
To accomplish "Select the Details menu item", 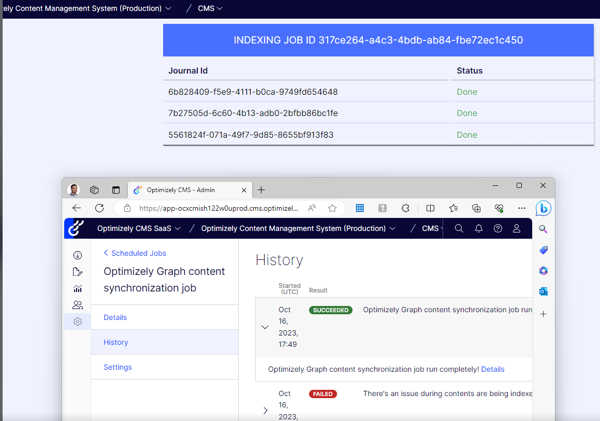I will (x=115, y=317).
